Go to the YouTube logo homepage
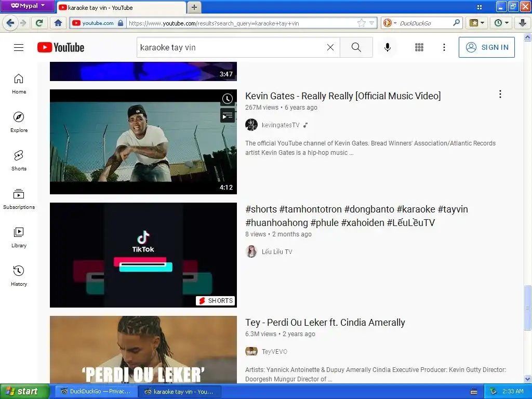The width and height of the screenshot is (532, 399). 61,47
